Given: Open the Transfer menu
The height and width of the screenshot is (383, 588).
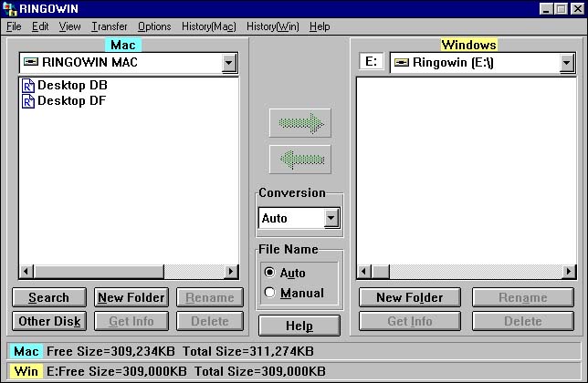Looking at the screenshot, I should (110, 26).
